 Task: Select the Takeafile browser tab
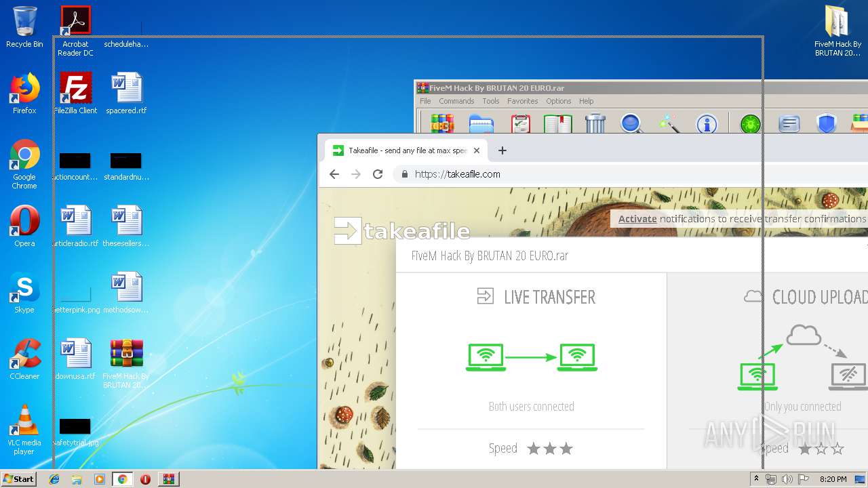(x=406, y=150)
